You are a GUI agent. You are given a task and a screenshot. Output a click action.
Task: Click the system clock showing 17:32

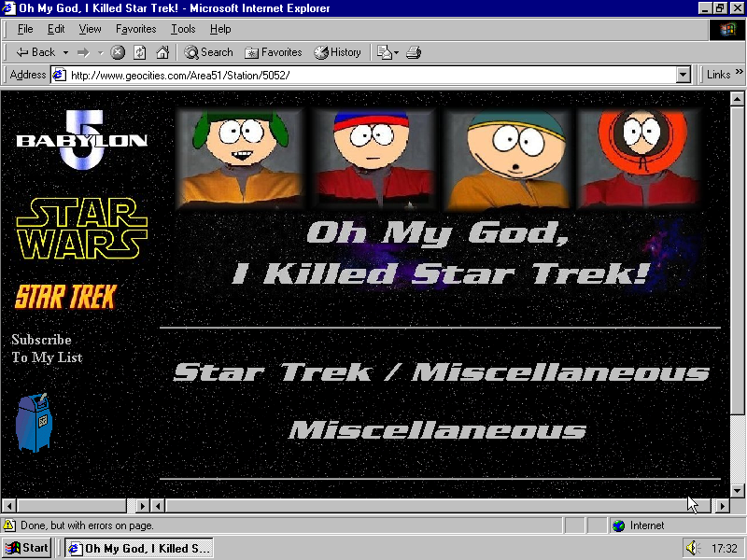[x=725, y=549]
